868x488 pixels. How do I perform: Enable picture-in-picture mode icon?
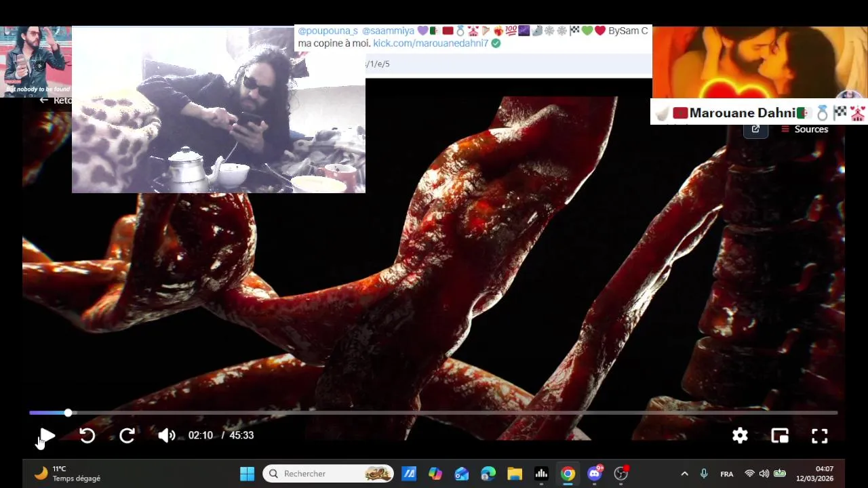780,436
